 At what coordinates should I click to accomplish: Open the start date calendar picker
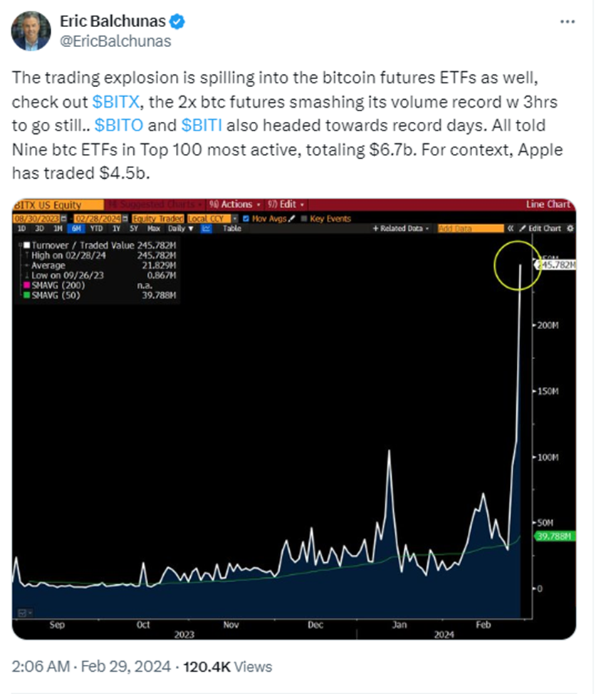pyautogui.click(x=63, y=219)
